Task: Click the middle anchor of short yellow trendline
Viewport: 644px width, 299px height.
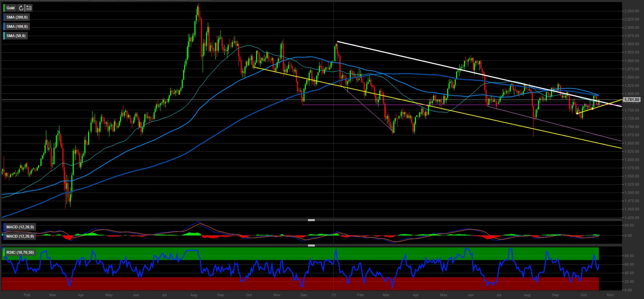Action: (x=593, y=109)
